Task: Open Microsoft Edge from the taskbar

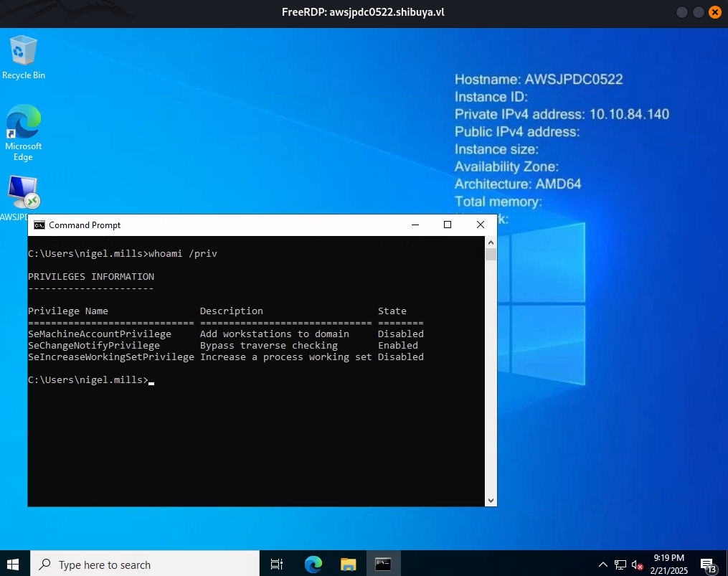Action: tap(313, 565)
